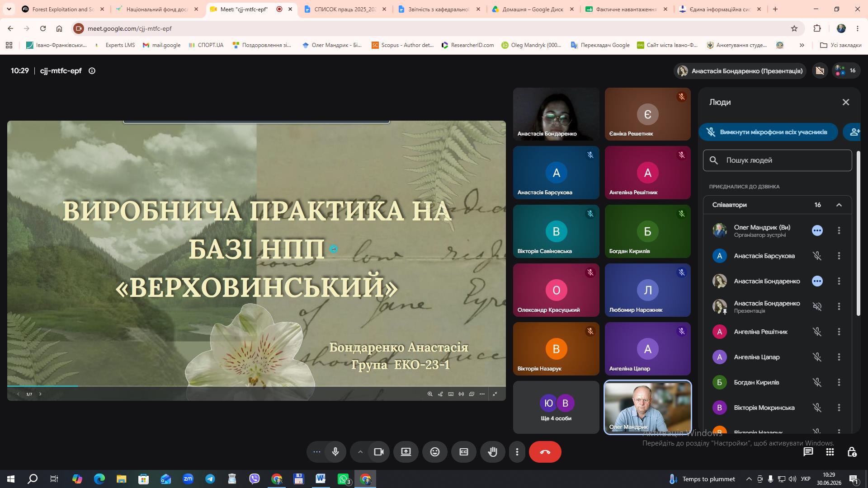Open the activities grid icon
868x488 pixels.
(x=830, y=452)
